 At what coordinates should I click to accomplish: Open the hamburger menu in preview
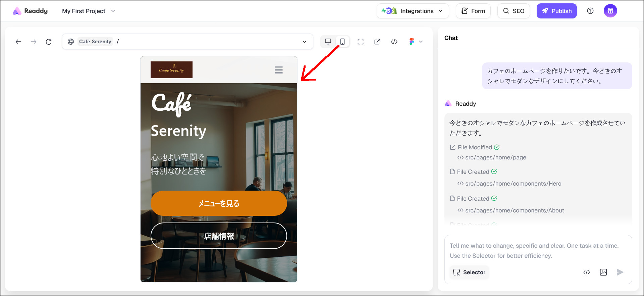point(279,70)
